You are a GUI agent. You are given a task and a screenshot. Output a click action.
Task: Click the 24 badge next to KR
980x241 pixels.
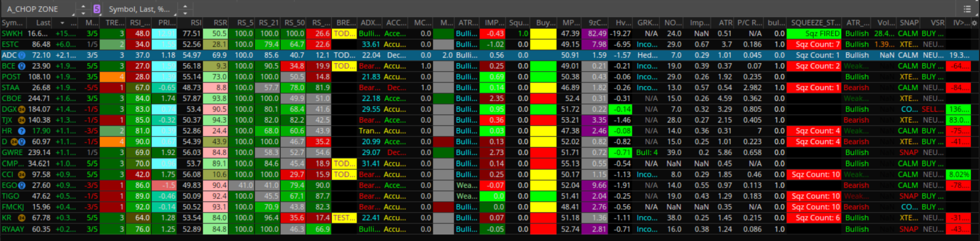(22, 218)
